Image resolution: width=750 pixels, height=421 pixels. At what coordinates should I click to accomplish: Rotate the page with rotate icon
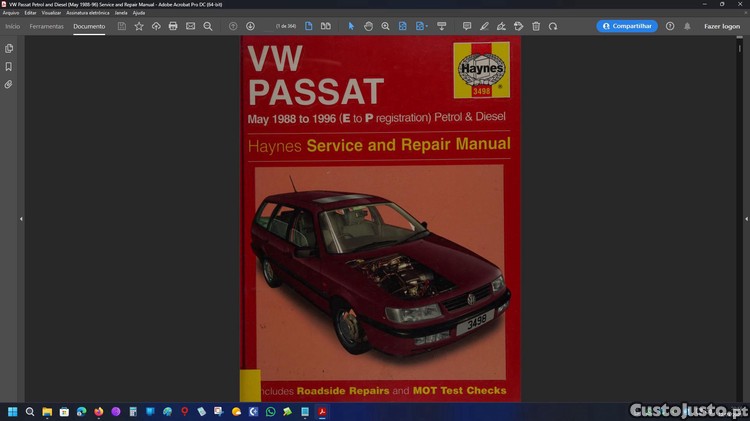click(x=553, y=26)
